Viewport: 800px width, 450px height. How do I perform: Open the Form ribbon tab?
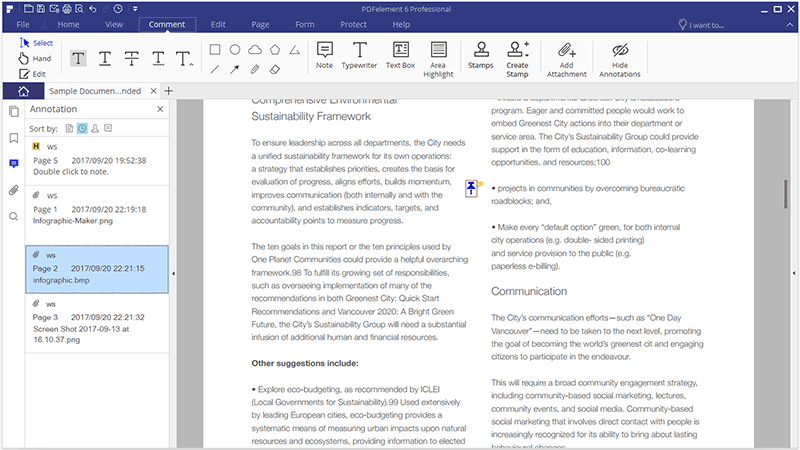coord(305,24)
